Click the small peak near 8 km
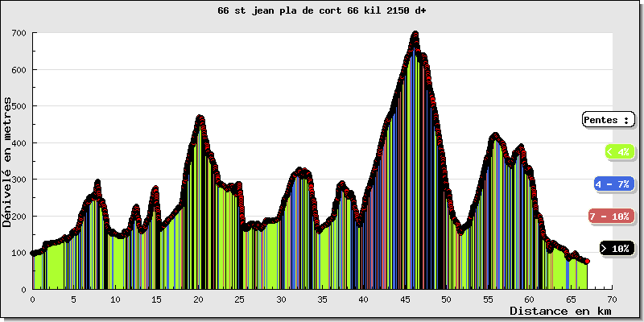644x322 pixels. (97, 183)
